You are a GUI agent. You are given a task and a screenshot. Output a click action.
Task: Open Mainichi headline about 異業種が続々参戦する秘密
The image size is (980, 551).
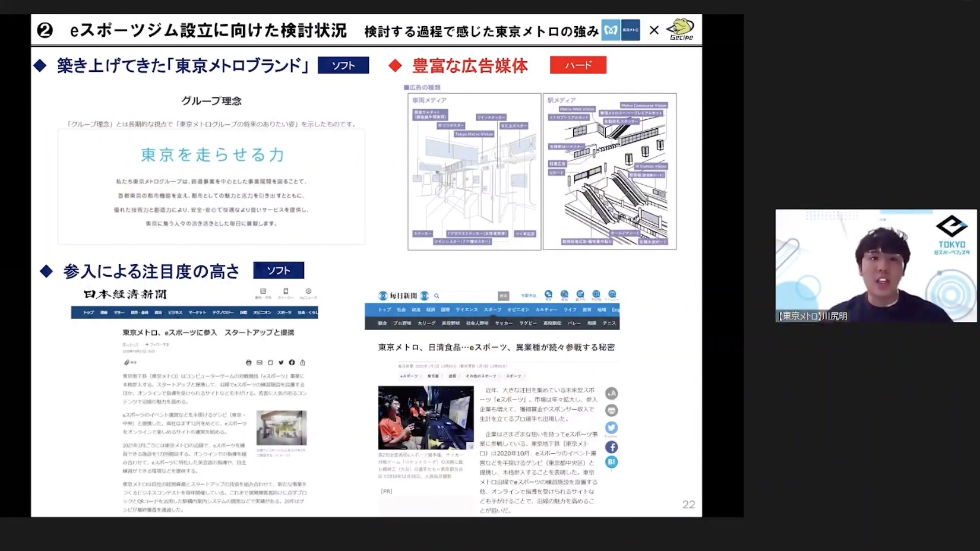tap(497, 347)
